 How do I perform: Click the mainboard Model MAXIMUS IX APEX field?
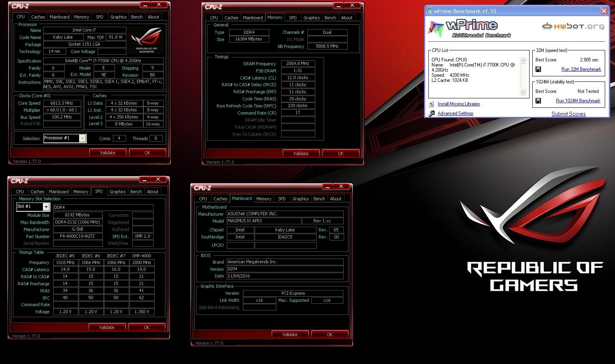[x=264, y=221]
